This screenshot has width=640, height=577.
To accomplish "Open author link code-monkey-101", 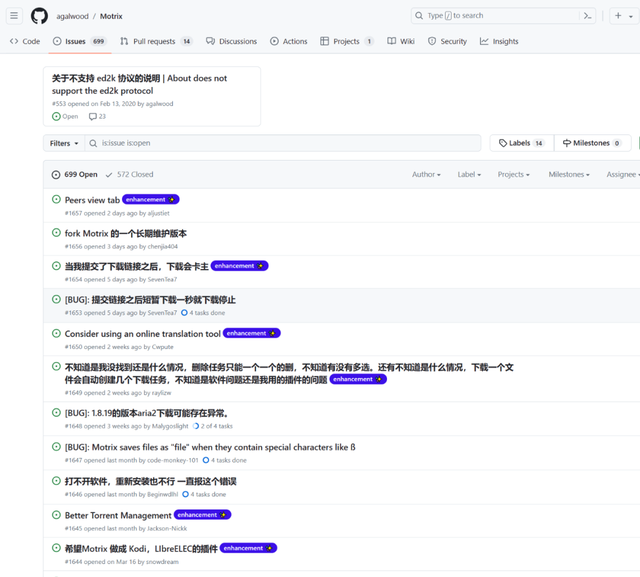I will (173, 460).
